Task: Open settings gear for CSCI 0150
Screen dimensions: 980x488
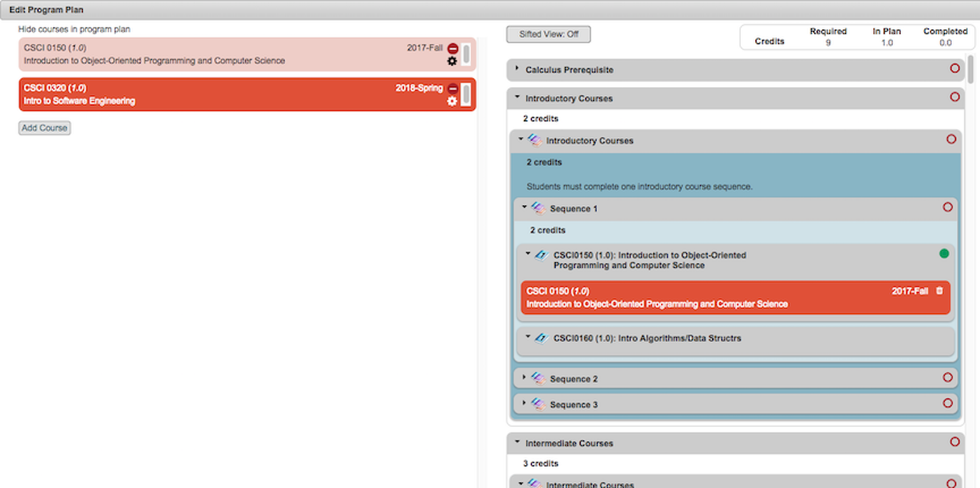Action: tap(452, 61)
